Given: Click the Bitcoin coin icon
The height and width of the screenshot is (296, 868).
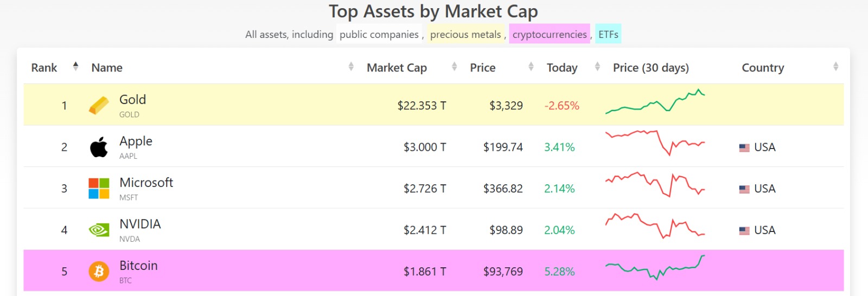Looking at the screenshot, I should (x=99, y=271).
